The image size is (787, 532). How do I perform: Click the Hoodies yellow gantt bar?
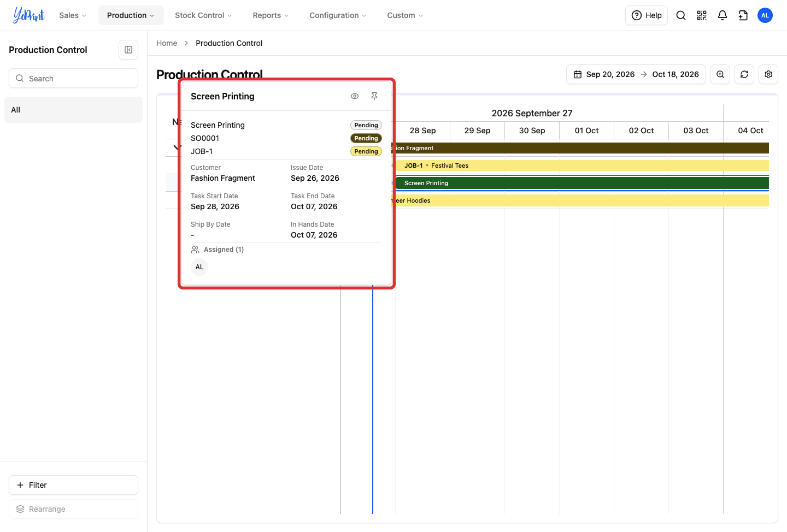[x=580, y=200]
